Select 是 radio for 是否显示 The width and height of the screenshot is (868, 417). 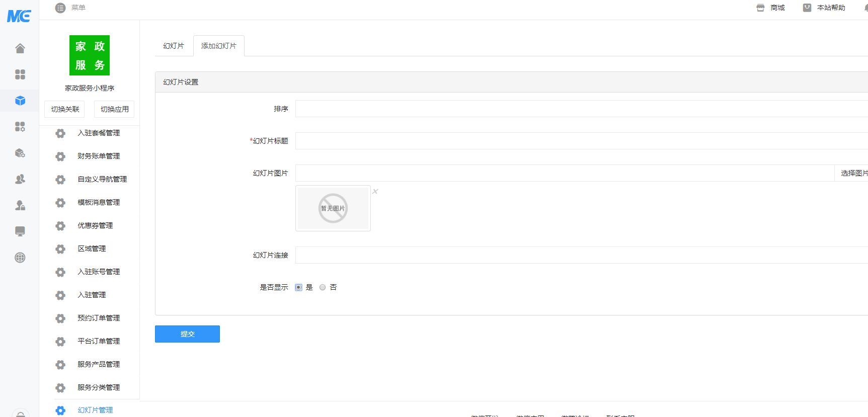[x=298, y=287]
